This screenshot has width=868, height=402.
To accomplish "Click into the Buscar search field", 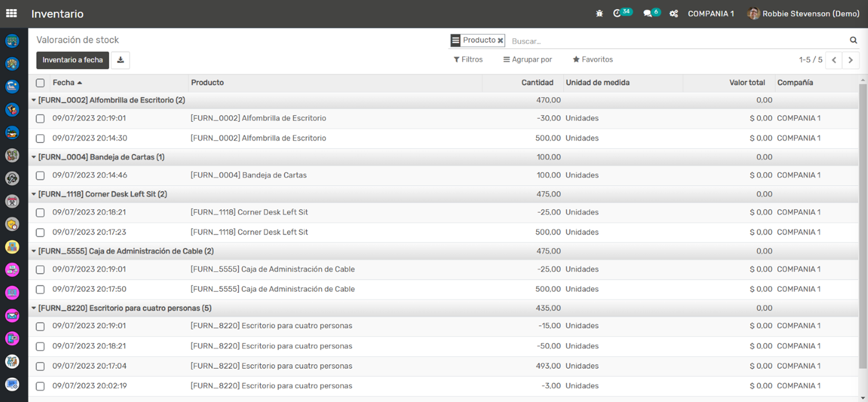I will click(675, 41).
